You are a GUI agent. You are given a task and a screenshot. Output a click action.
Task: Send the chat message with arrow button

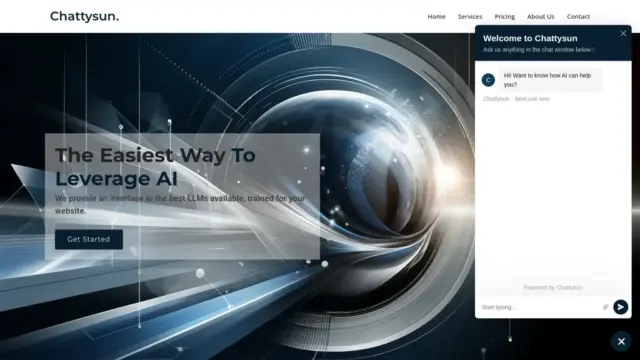pos(620,307)
